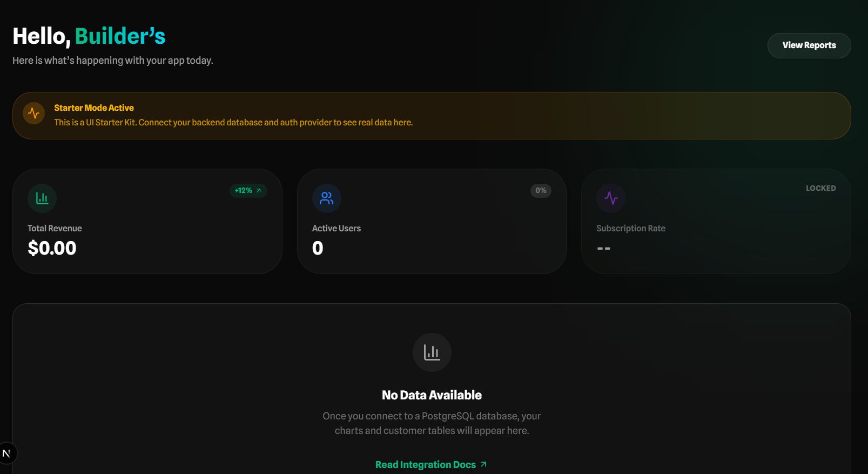
Task: Click the No Data Available heading
Action: [432, 395]
